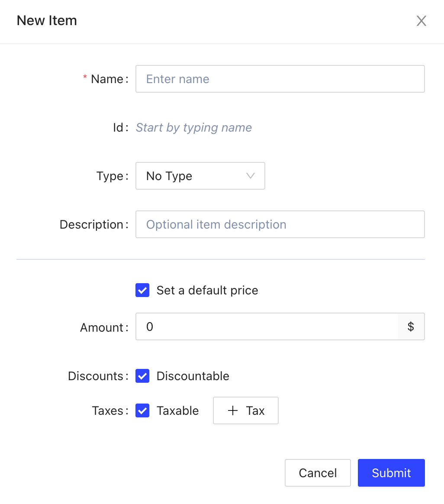Focus the Enter name input field
This screenshot has width=444, height=504.
pos(280,79)
